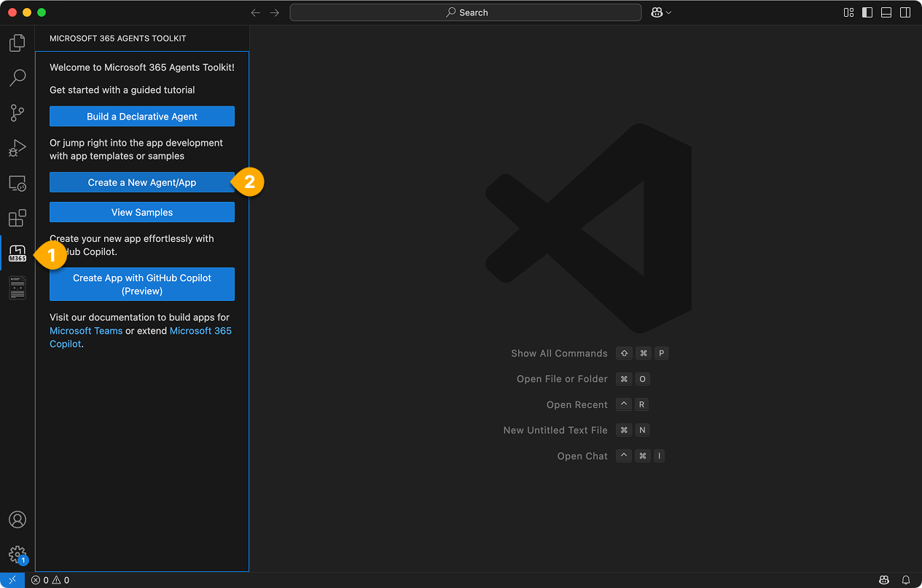Toggle the bottom panel visibility

coord(886,12)
